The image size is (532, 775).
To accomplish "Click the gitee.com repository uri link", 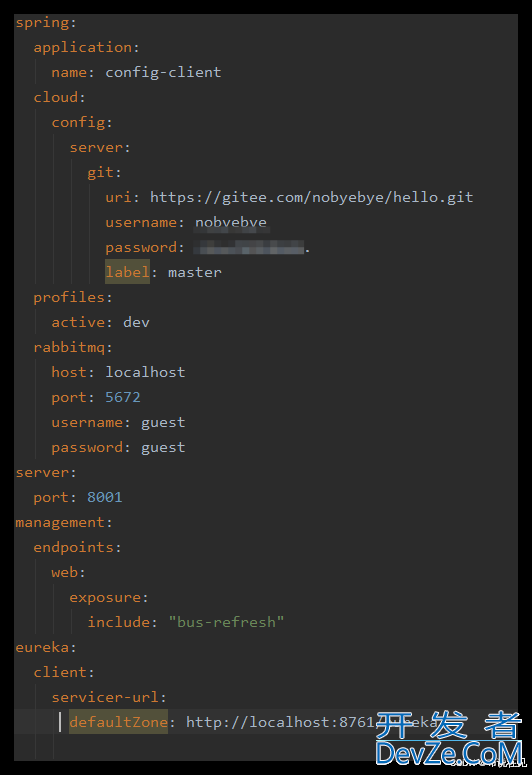I will coord(311,197).
